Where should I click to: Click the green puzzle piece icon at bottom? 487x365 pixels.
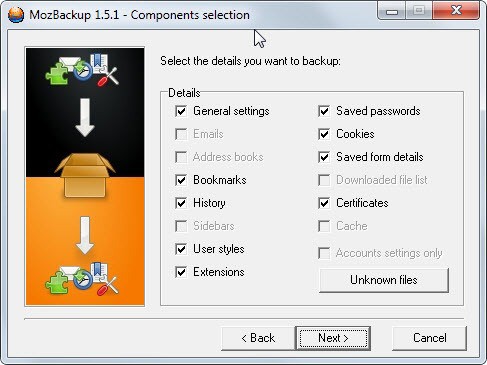[57, 282]
